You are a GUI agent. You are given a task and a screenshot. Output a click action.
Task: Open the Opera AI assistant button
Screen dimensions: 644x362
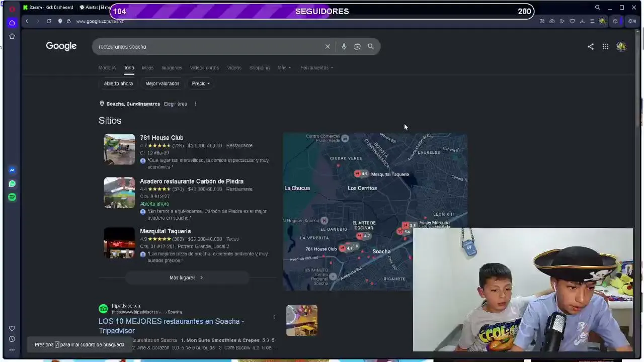632,21
